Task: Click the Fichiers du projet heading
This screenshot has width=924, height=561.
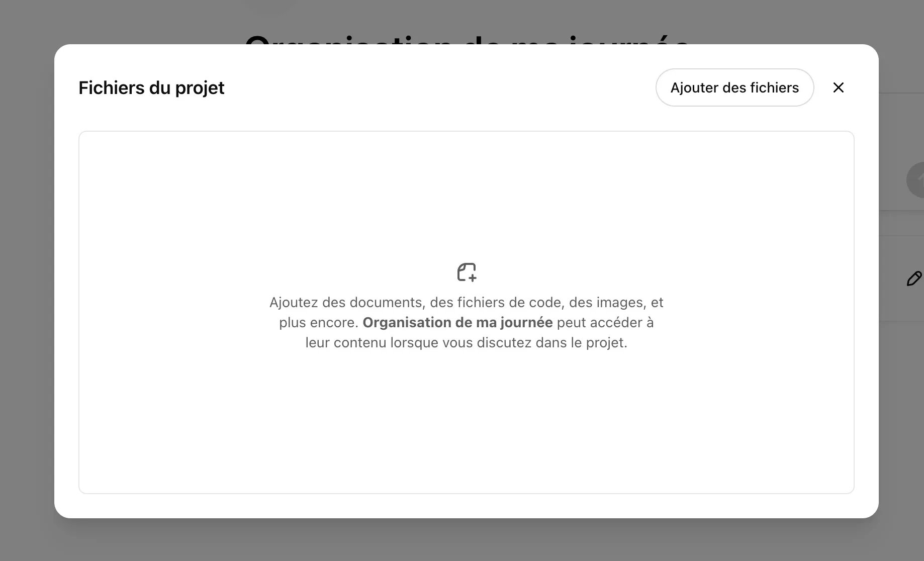Action: click(x=151, y=87)
